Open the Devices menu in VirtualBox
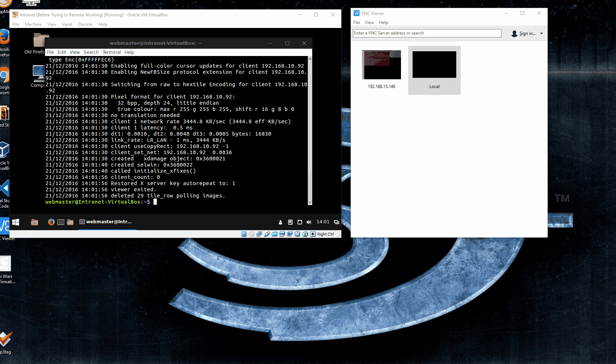The height and width of the screenshot is (364, 616). coord(85,24)
